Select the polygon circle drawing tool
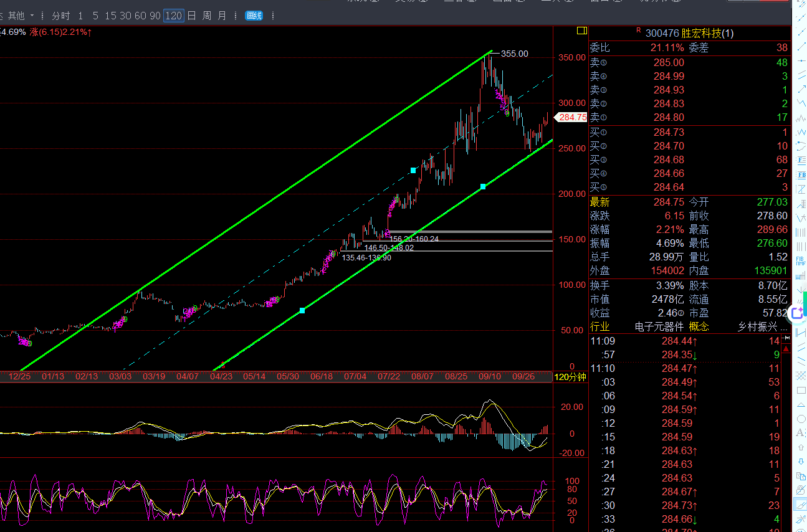Viewport: 807px width, 532px height. [801, 419]
